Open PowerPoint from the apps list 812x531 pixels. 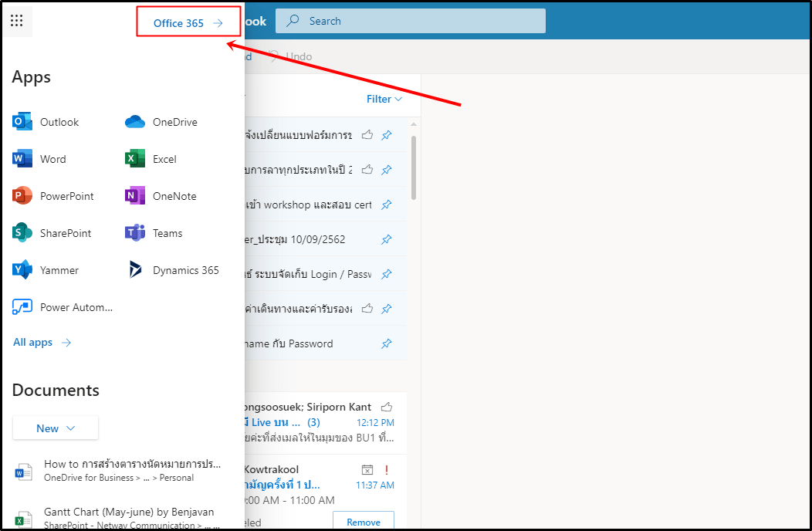[53, 196]
